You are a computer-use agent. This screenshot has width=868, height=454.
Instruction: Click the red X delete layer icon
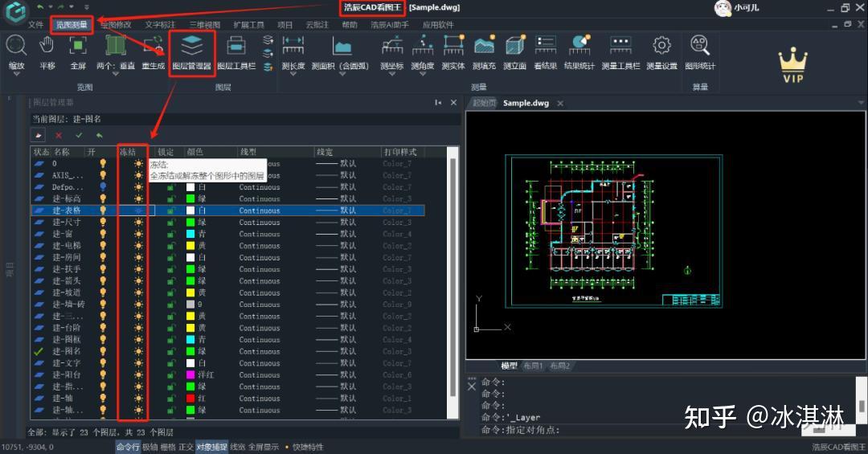click(59, 135)
